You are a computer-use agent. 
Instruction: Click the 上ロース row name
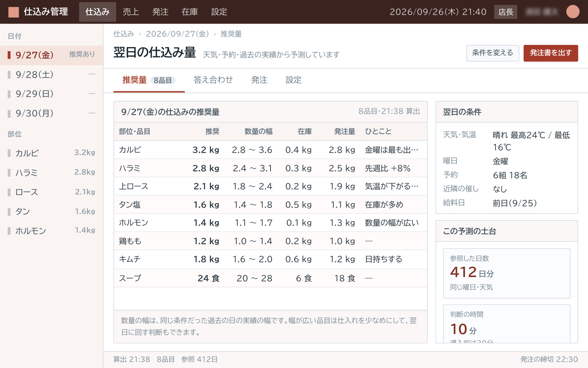click(x=133, y=186)
